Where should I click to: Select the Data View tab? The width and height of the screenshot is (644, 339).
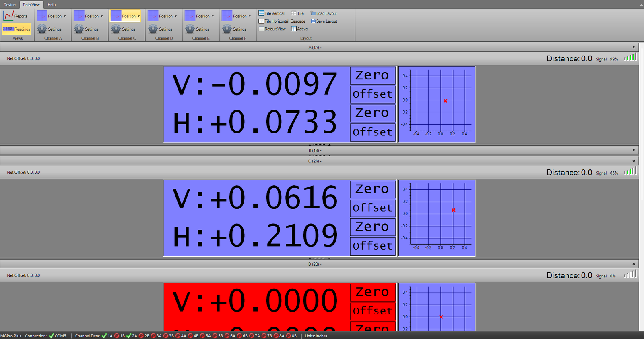31,4
